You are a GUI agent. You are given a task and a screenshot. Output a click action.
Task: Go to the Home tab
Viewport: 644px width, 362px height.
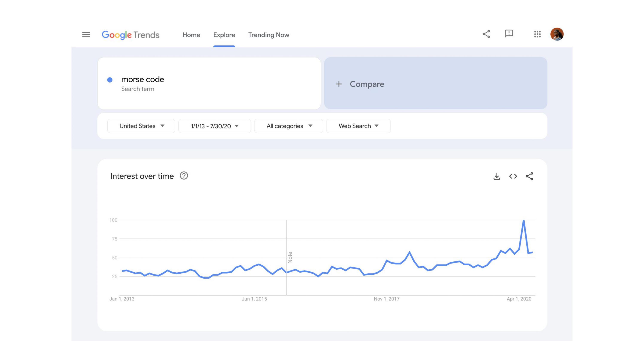click(x=191, y=35)
